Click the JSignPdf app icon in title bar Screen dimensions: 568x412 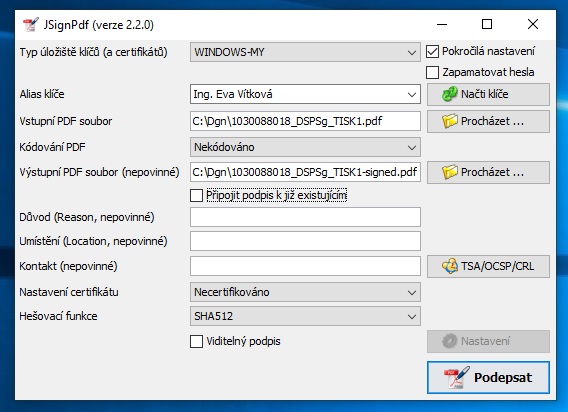[31, 25]
